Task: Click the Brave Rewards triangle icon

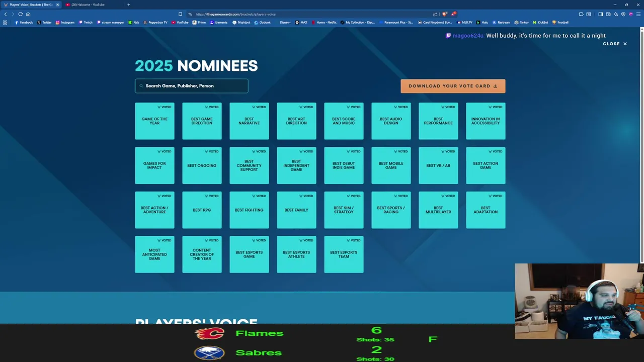Action: click(453, 14)
